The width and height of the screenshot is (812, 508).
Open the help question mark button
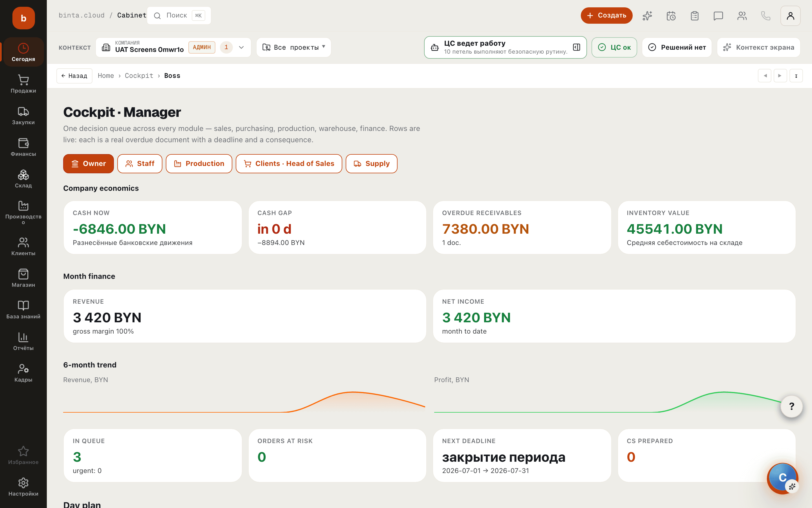791,406
